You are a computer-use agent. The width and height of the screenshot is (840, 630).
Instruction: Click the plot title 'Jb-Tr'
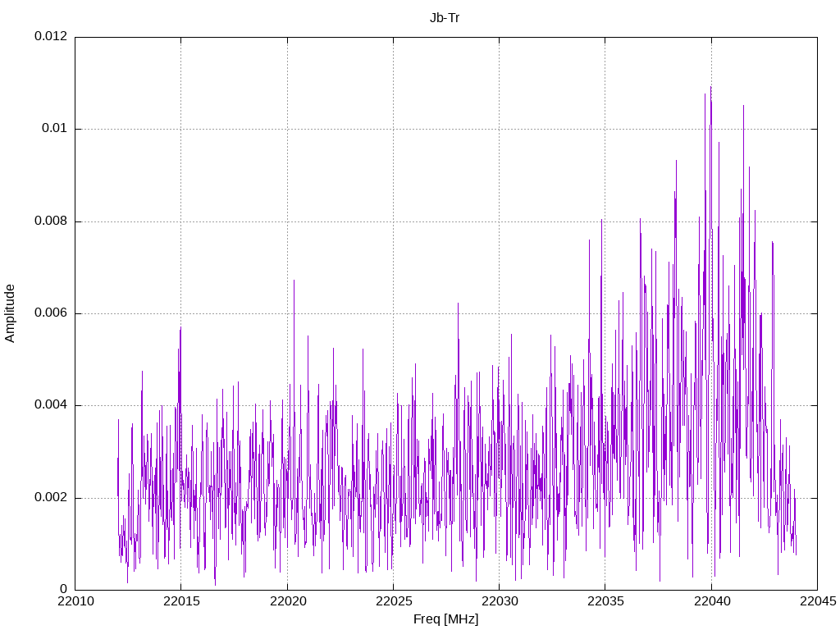445,18
